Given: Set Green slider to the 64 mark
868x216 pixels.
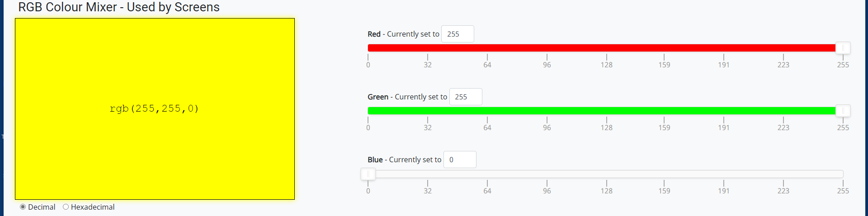Looking at the screenshot, I should (487, 111).
